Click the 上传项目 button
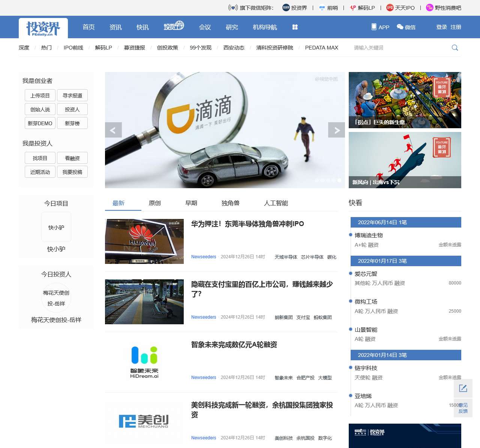 tap(40, 95)
